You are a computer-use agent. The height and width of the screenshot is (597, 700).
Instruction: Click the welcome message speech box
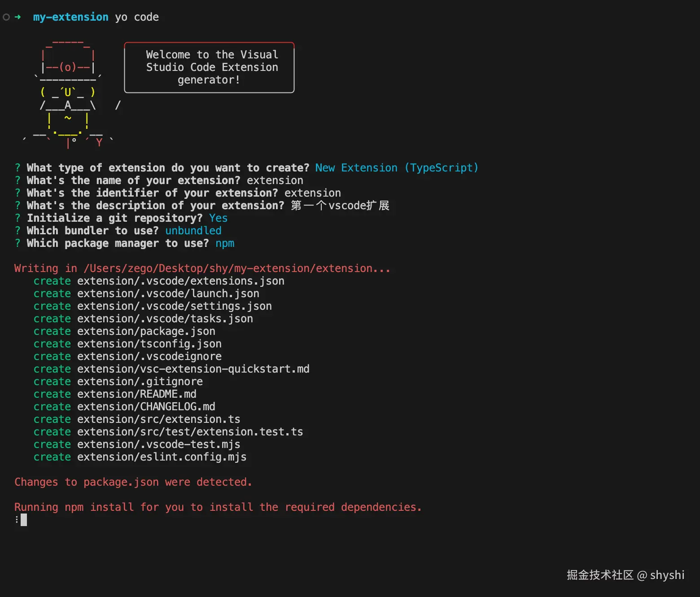[209, 67]
